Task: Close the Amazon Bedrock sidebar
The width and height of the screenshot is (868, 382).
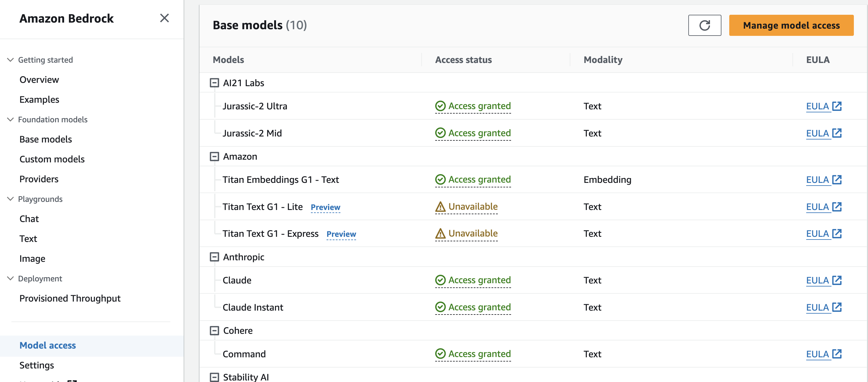Action: click(x=164, y=18)
